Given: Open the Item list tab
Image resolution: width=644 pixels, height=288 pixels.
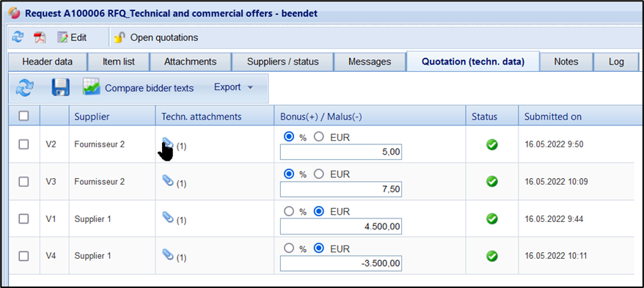Looking at the screenshot, I should tap(118, 62).
